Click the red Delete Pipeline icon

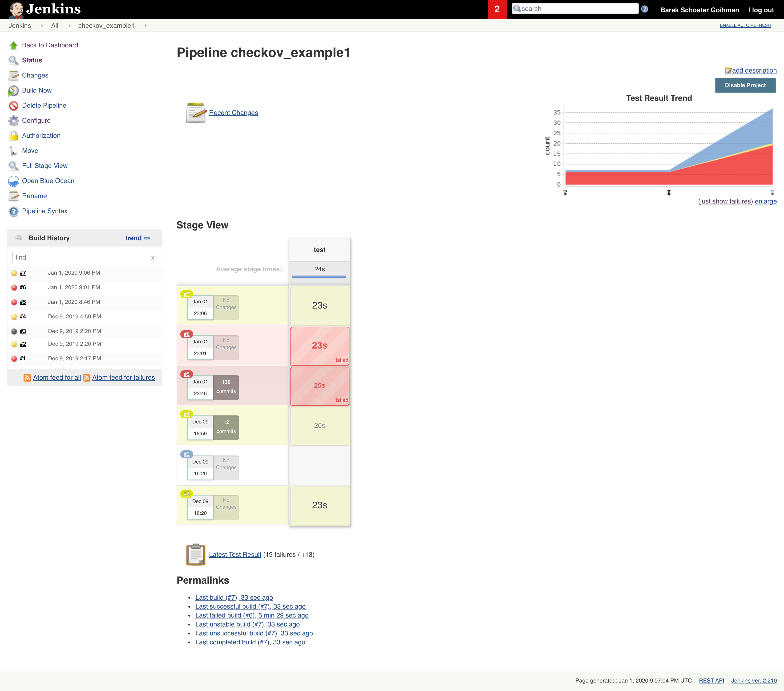(13, 106)
